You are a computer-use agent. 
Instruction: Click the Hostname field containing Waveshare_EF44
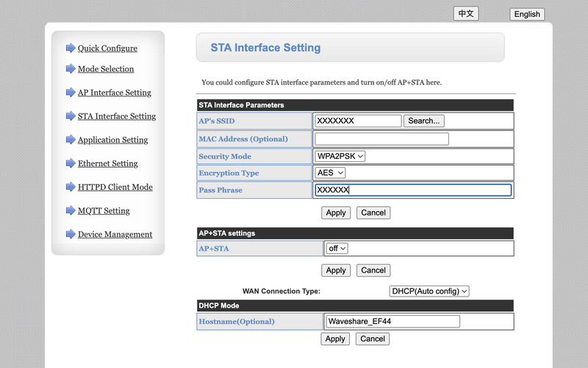pos(393,322)
